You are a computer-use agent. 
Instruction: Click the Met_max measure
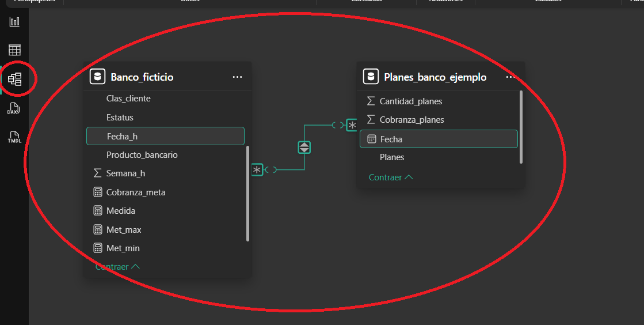pos(124,230)
